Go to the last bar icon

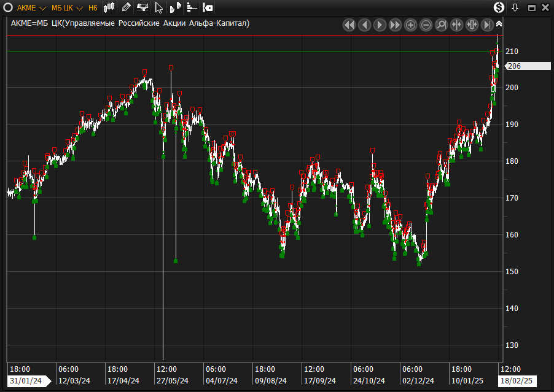487,25
